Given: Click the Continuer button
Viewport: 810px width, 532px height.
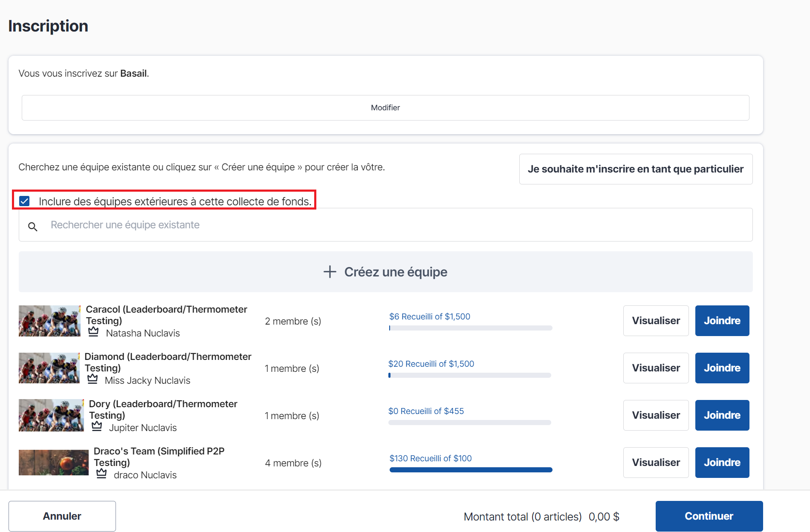Looking at the screenshot, I should pos(709,516).
